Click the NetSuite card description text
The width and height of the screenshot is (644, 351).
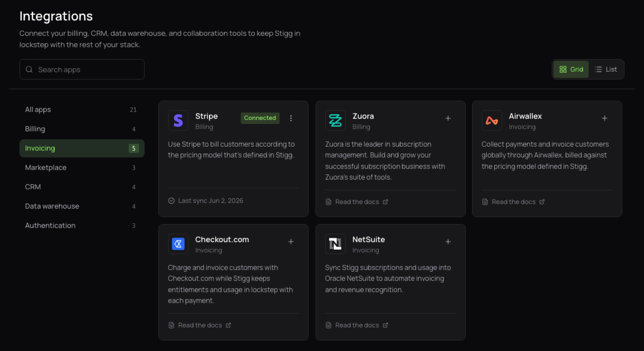point(388,278)
